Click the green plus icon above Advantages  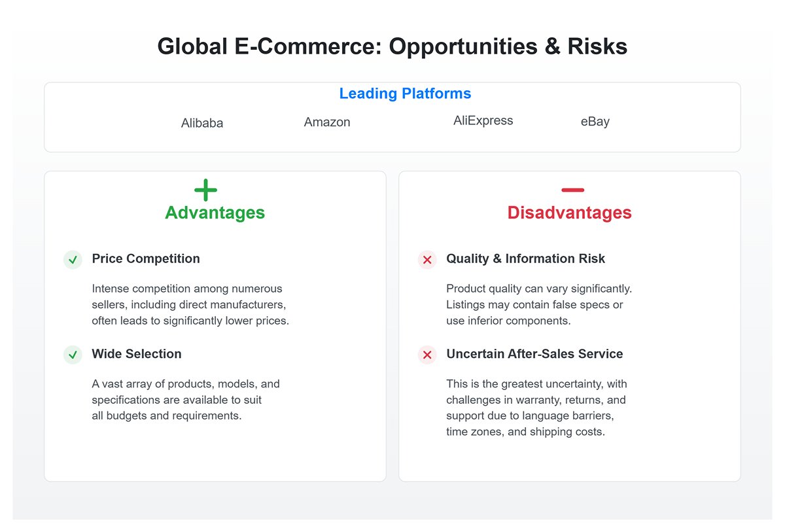coord(205,190)
